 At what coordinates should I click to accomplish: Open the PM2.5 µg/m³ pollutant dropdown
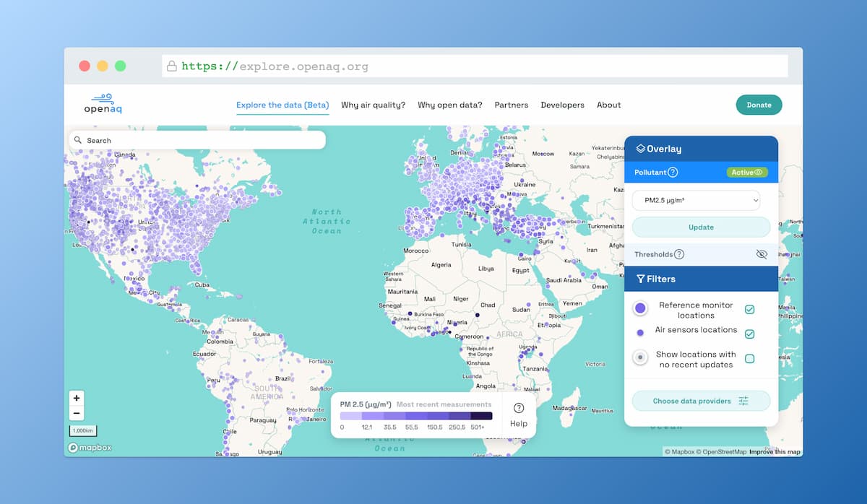pos(695,200)
